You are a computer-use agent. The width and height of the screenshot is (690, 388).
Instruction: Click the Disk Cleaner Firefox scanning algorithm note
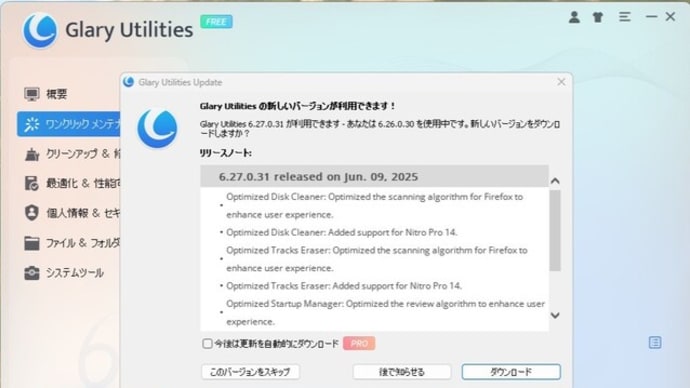[374, 205]
